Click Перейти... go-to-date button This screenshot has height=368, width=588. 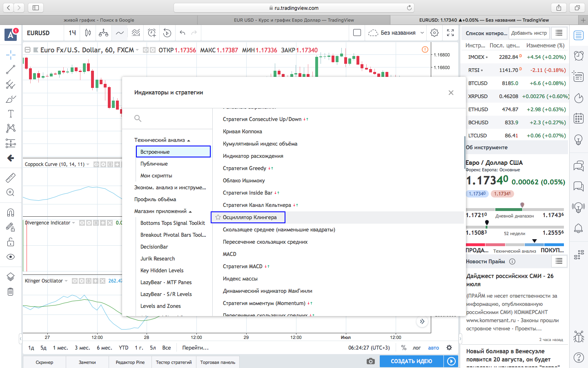pos(196,348)
